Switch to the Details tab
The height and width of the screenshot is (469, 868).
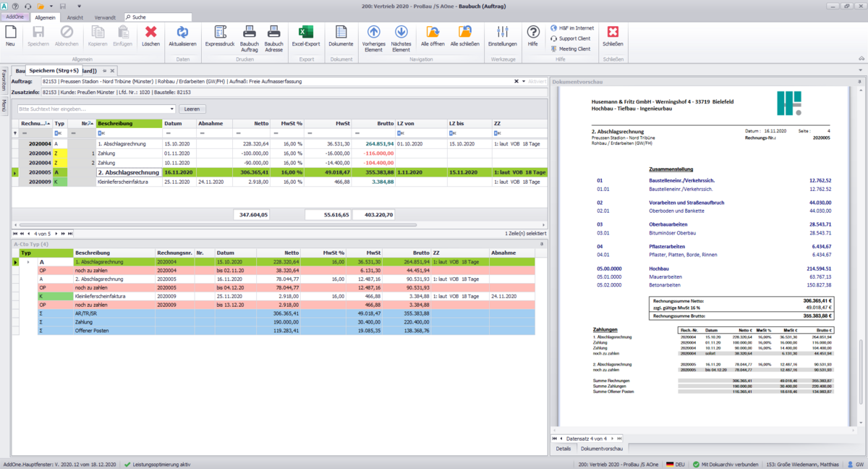(563, 449)
